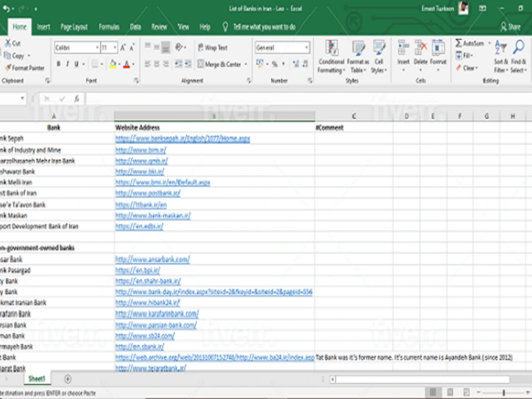Screen dimensions: 532x399
Task: Open the www.ansarbank.com link
Action: tap(152, 260)
